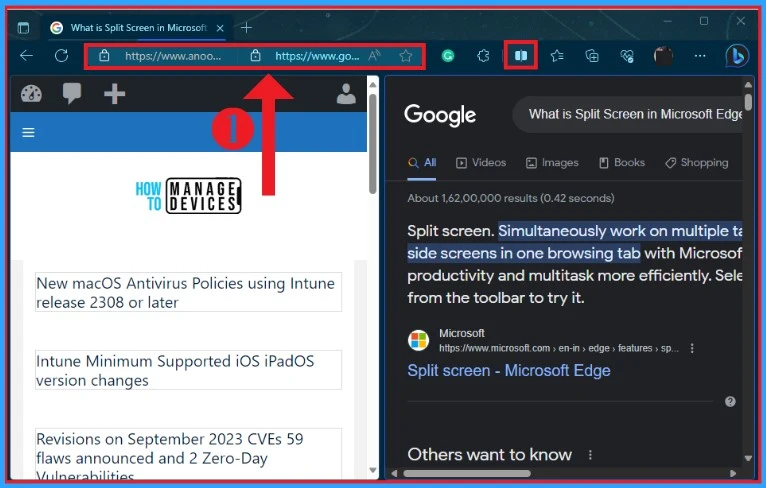Refresh the page with reload icon
This screenshot has width=766, height=488.
61,56
